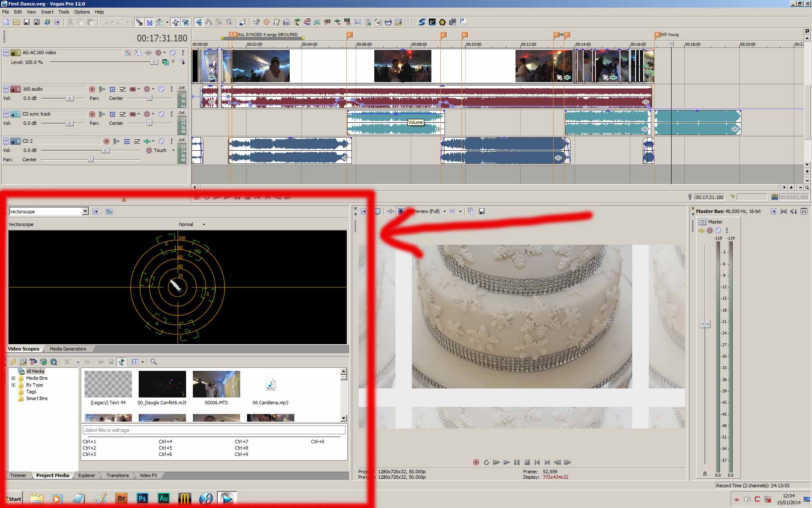Mute the CD sync track

tap(161, 114)
